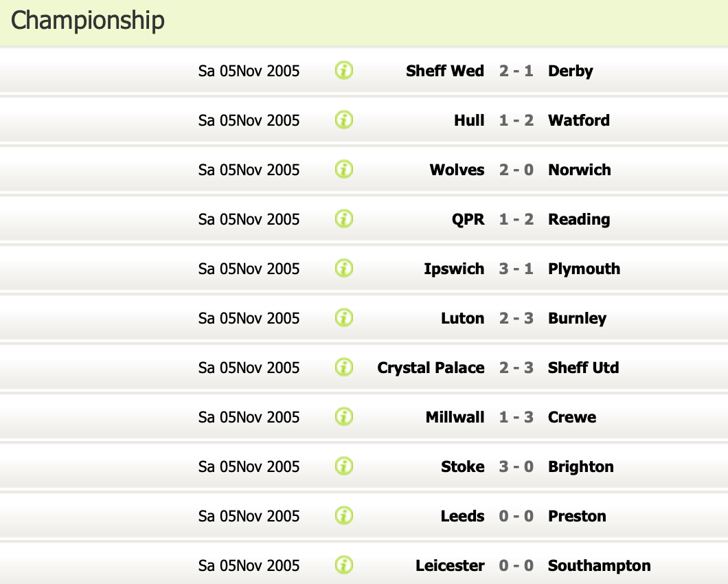The image size is (728, 584).
Task: Click the Luton 2 - 3 Burnley score
Action: tap(516, 318)
